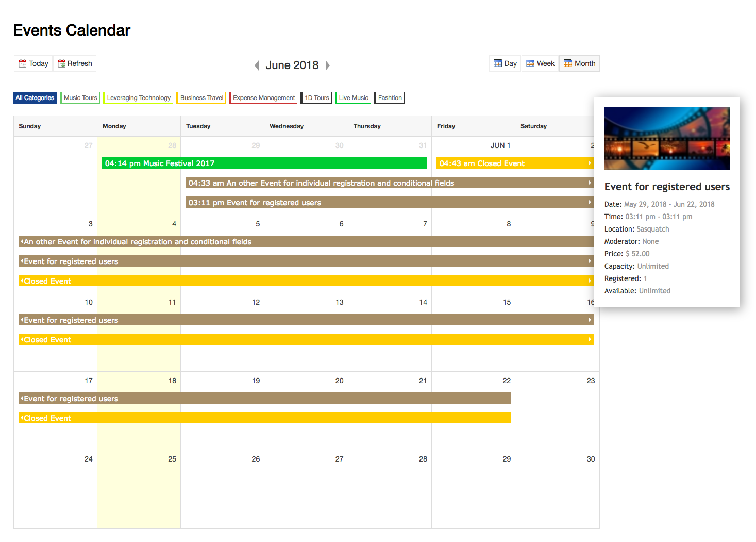The height and width of the screenshot is (542, 756).
Task: Select day 23 in the calendar
Action: point(591,381)
